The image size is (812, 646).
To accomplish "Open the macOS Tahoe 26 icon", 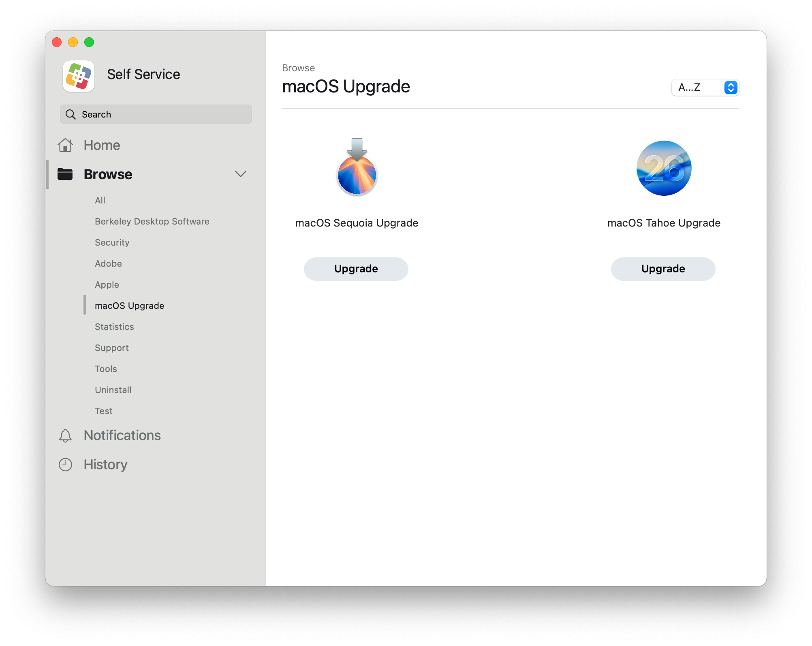I will (x=664, y=168).
